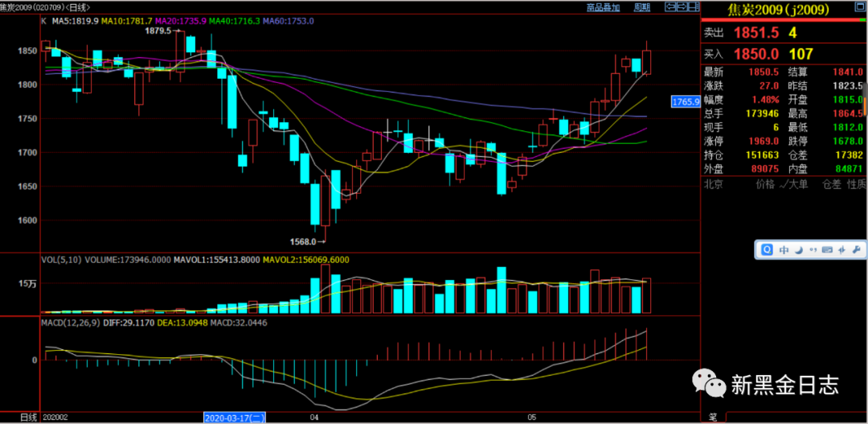Viewport: 868px width, 424px height.
Task: Click MAVOL1:155413.8000 label
Action: point(216,259)
